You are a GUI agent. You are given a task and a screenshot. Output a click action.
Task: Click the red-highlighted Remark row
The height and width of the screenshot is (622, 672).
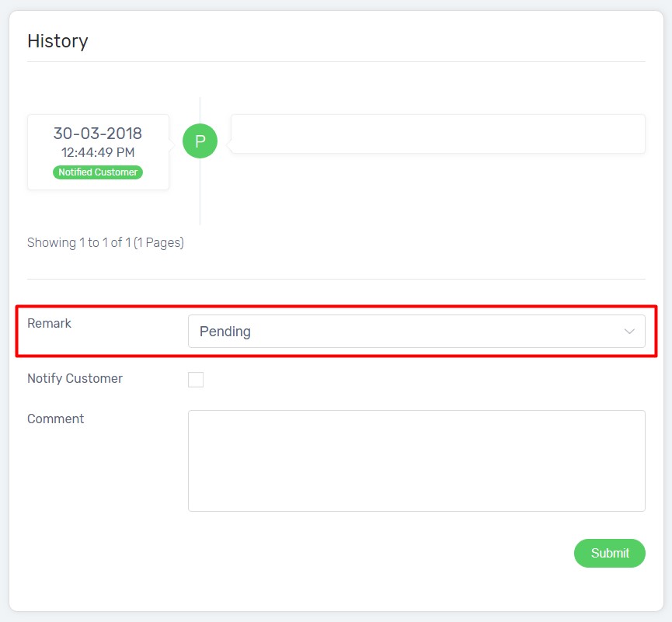pos(334,331)
